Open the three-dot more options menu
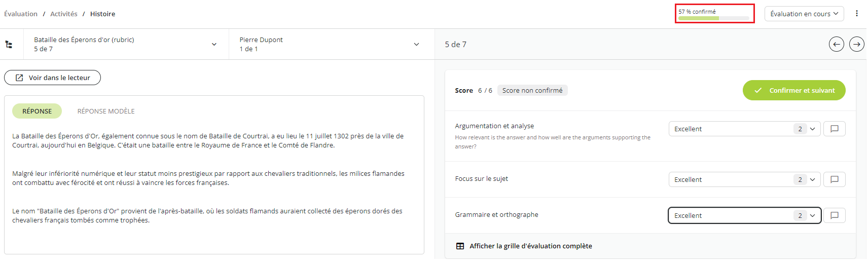 click(x=857, y=14)
